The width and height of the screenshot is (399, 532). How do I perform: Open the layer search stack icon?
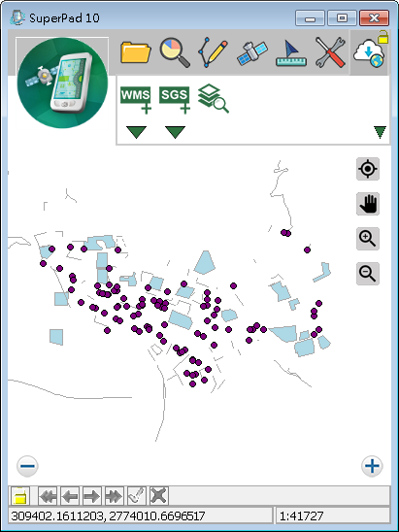click(213, 98)
